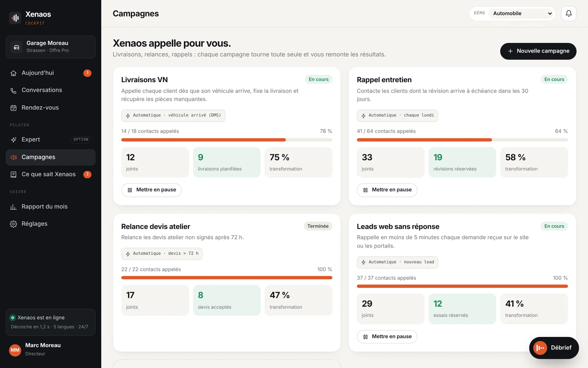588x368 pixels.
Task: Select Rapport du mois in the sidebar
Action: [x=51, y=207]
